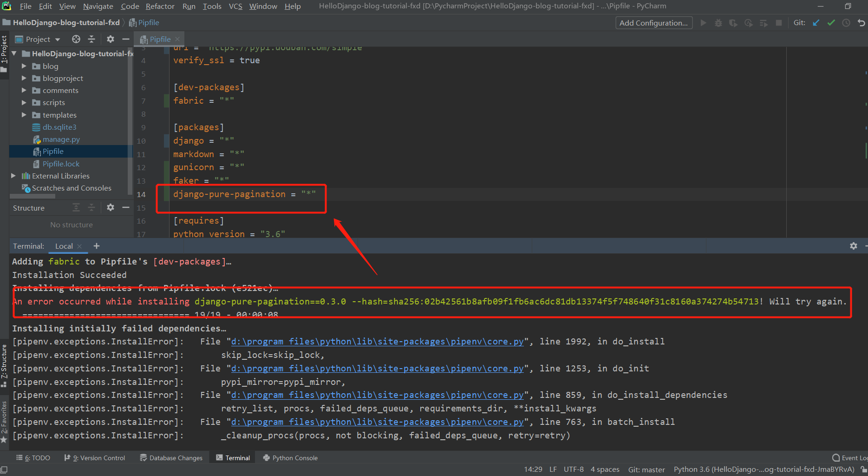Open Database Changes tool window

pyautogui.click(x=171, y=458)
